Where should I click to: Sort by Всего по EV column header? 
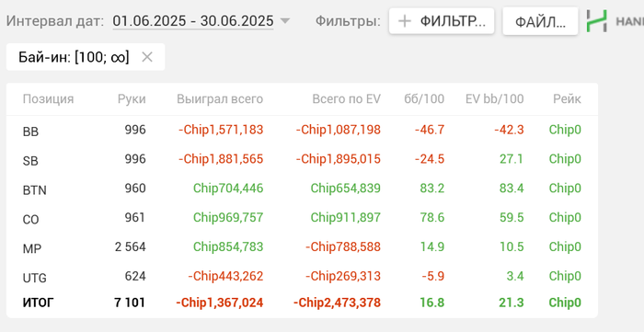click(x=346, y=99)
